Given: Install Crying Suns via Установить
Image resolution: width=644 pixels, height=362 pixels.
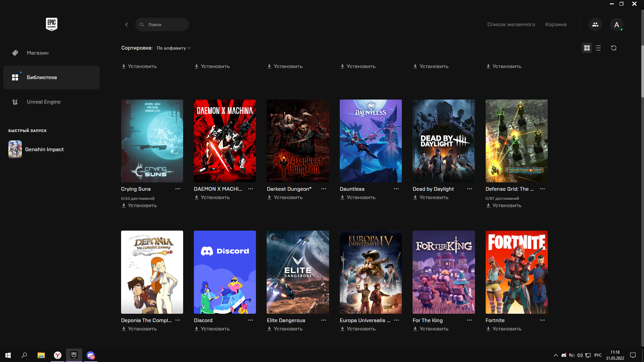Looking at the screenshot, I should pyautogui.click(x=139, y=205).
